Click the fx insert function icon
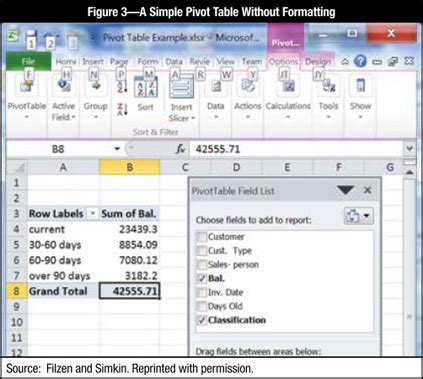This screenshot has height=379, width=423. point(180,149)
